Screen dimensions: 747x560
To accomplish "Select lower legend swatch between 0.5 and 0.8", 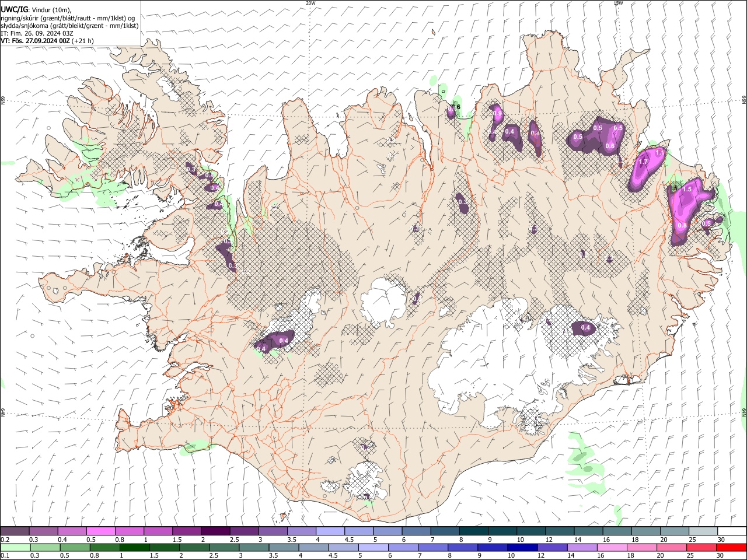I will coord(75,548).
